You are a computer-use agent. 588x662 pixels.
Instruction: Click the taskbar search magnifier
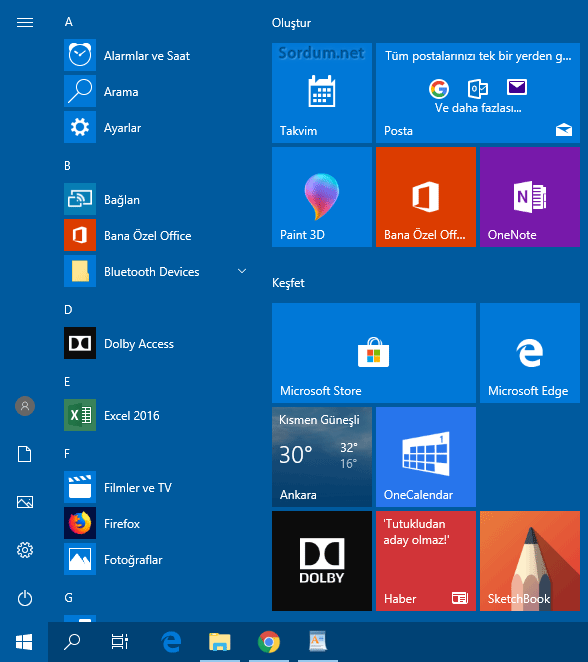point(72,642)
